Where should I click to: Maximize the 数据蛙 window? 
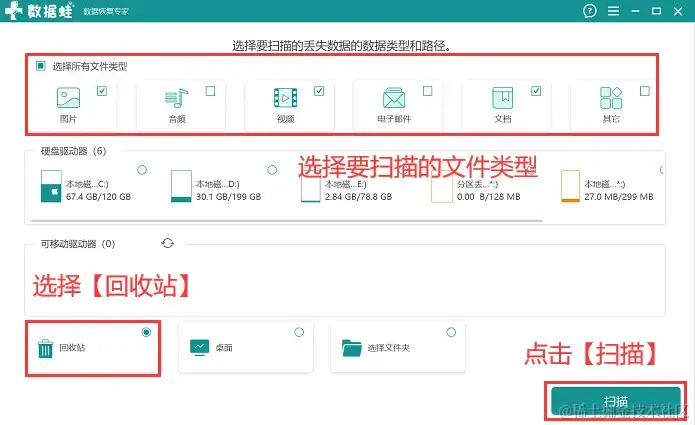(x=656, y=11)
